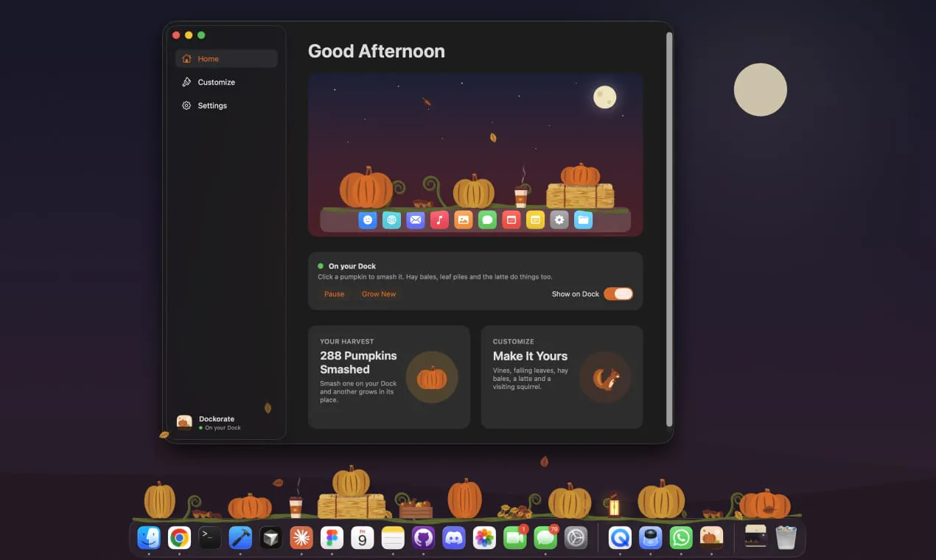Click the apple crate above the Dock

click(416, 508)
